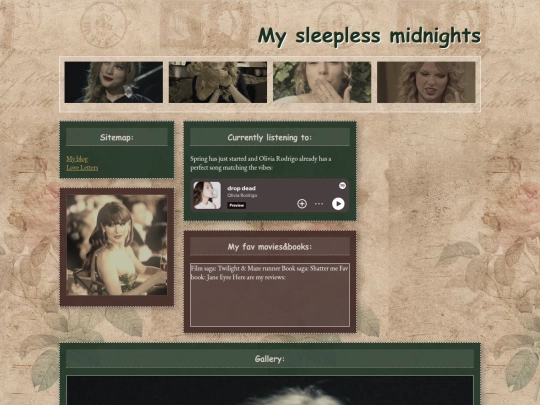Play the drop dead song preview
540x405 pixels.
(338, 204)
